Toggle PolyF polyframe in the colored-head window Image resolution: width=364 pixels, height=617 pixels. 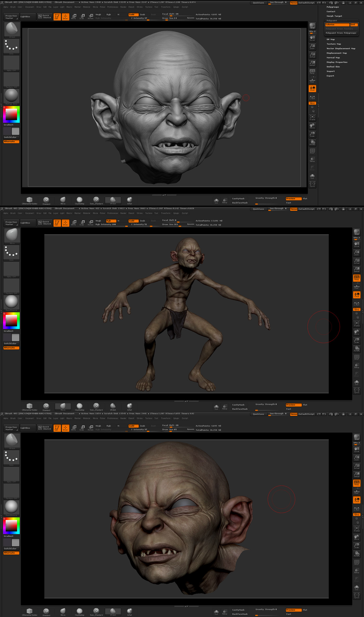click(357, 562)
